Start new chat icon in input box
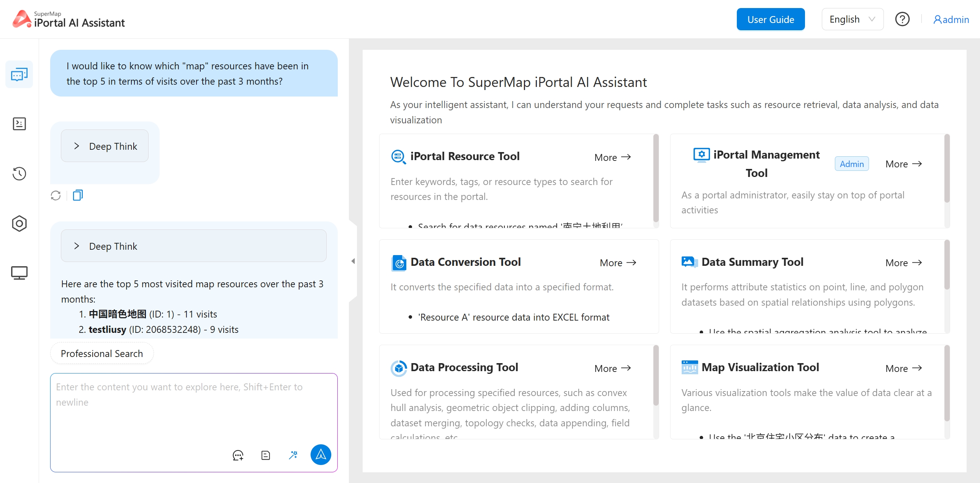980x483 pixels. click(238, 455)
